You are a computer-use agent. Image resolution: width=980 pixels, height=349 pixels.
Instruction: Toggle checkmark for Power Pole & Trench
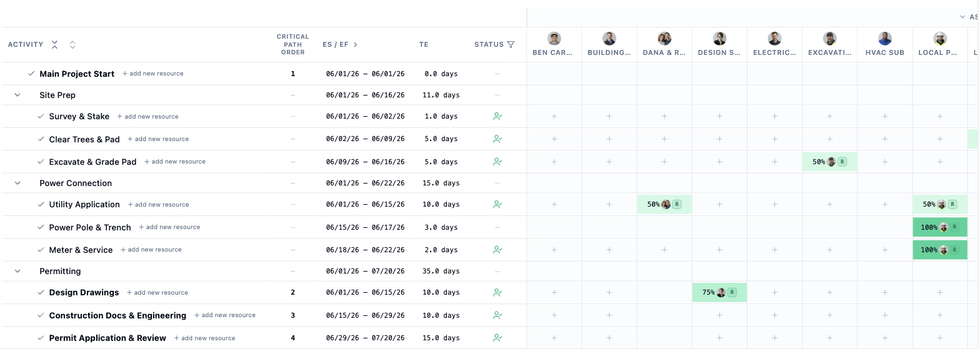(41, 227)
